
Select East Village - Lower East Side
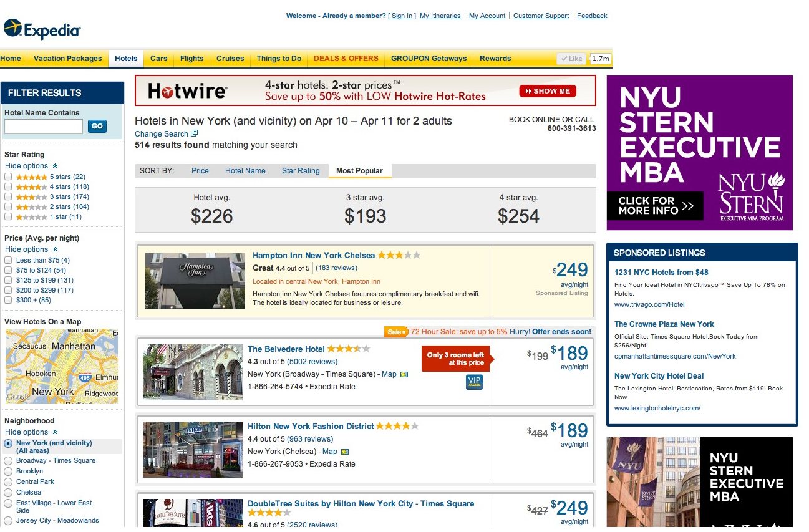point(8,503)
